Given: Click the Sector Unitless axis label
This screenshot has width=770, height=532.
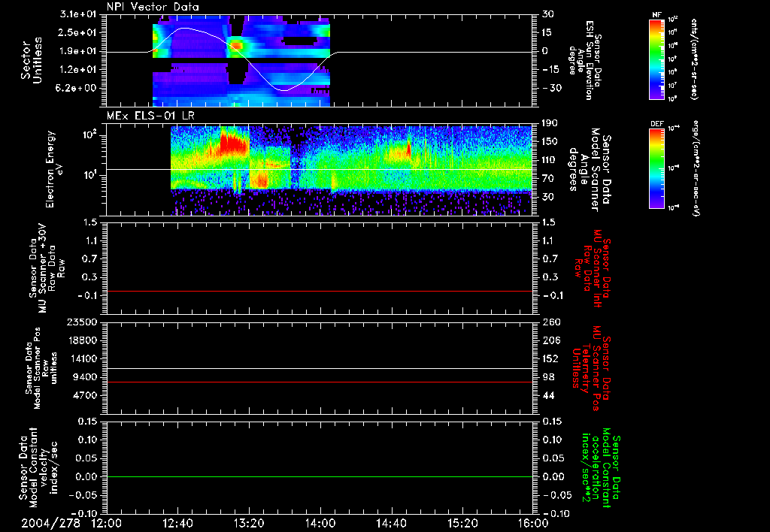Looking at the screenshot, I should 31,60.
